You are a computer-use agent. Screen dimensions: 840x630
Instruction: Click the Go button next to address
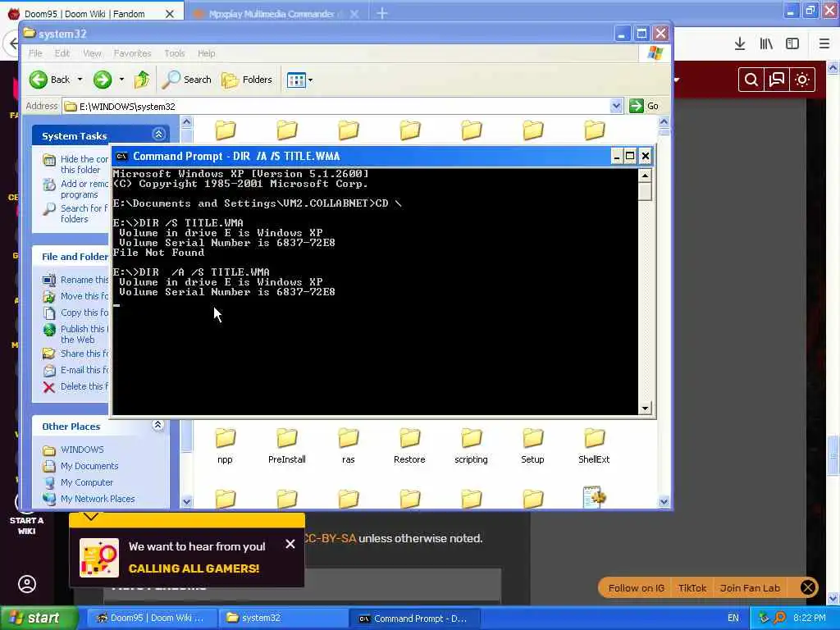644,106
